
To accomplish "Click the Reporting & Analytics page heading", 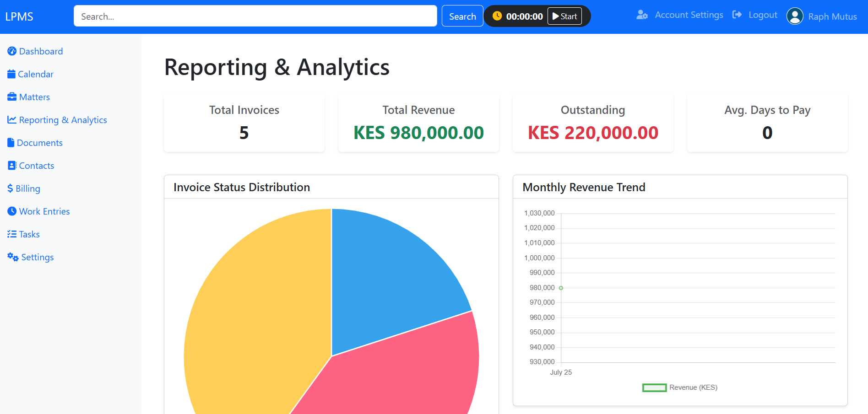I will [x=277, y=67].
